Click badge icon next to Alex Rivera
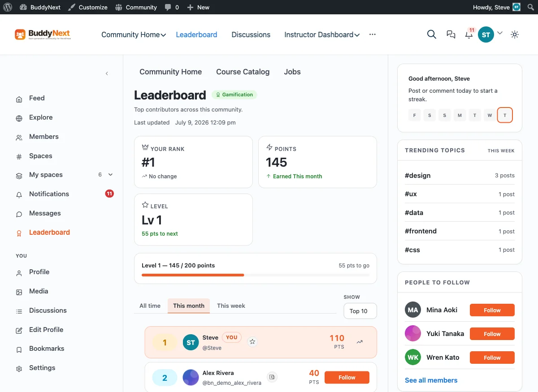Image resolution: width=538 pixels, height=392 pixels. tap(272, 377)
